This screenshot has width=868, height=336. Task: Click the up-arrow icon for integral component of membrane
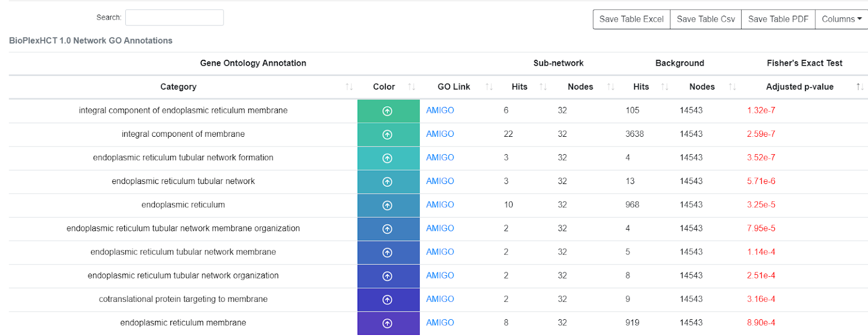pos(387,135)
